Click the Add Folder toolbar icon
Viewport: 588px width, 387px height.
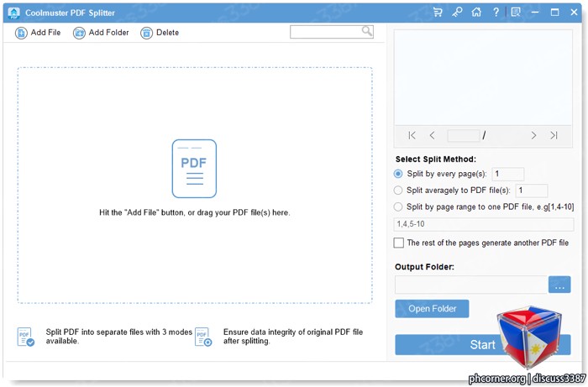click(x=79, y=33)
